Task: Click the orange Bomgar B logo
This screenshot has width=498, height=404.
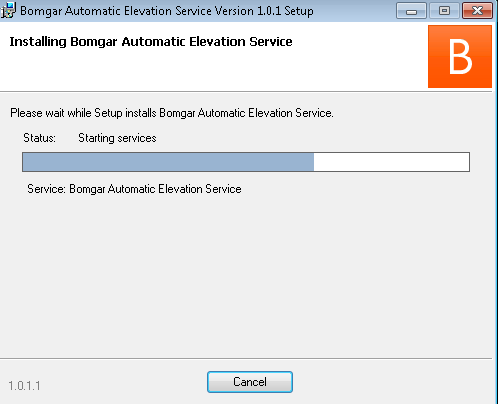Action: tap(460, 57)
